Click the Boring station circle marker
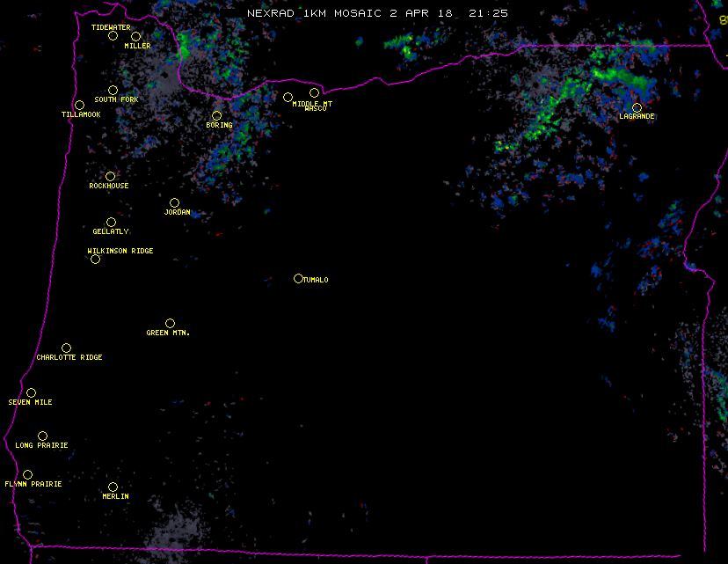The image size is (728, 564). tap(216, 115)
